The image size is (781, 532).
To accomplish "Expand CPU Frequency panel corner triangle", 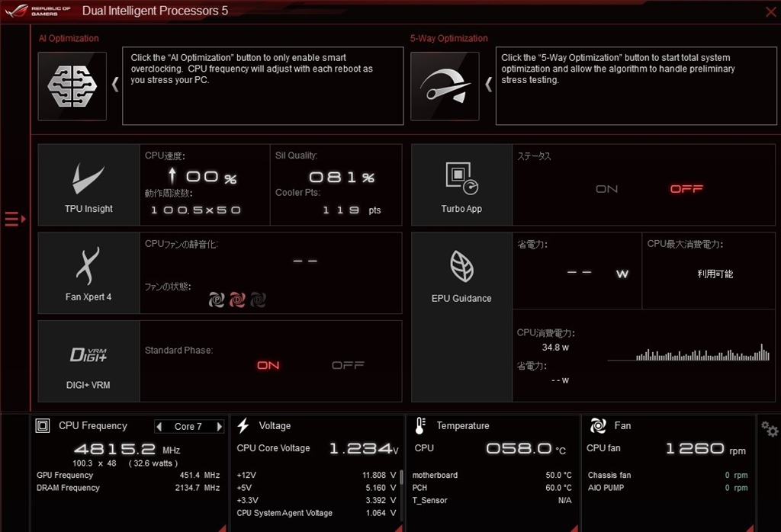I will click(222, 528).
